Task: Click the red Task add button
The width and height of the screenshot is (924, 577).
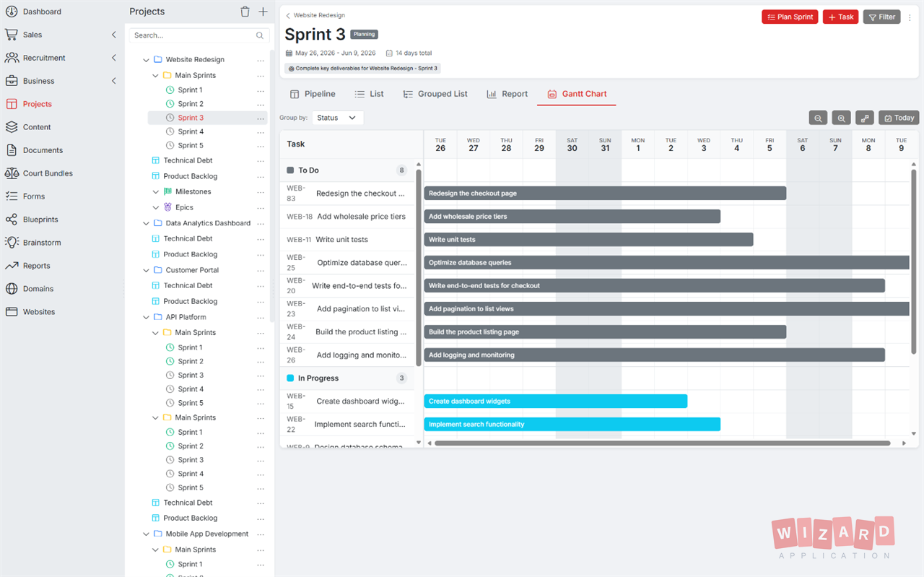Action: pyautogui.click(x=840, y=17)
